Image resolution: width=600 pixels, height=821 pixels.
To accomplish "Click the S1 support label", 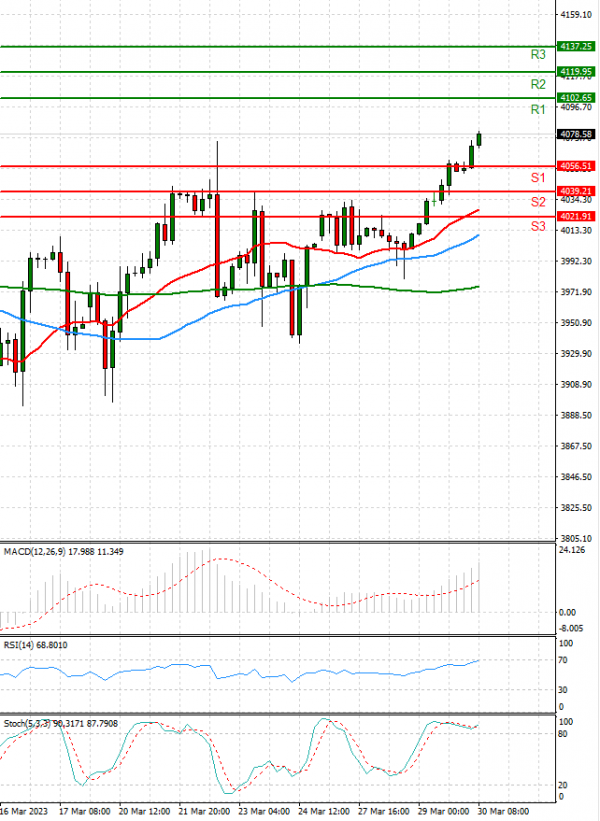I will point(538,177).
